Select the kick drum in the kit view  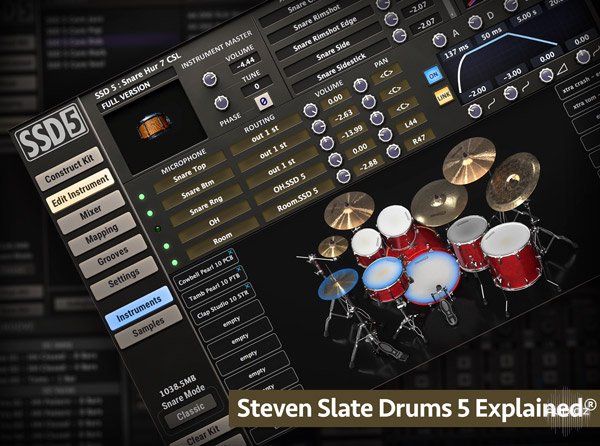pyautogui.click(x=431, y=276)
